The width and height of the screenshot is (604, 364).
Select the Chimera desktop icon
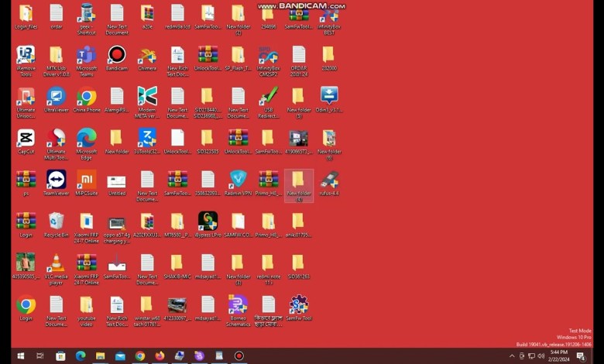coord(147,58)
